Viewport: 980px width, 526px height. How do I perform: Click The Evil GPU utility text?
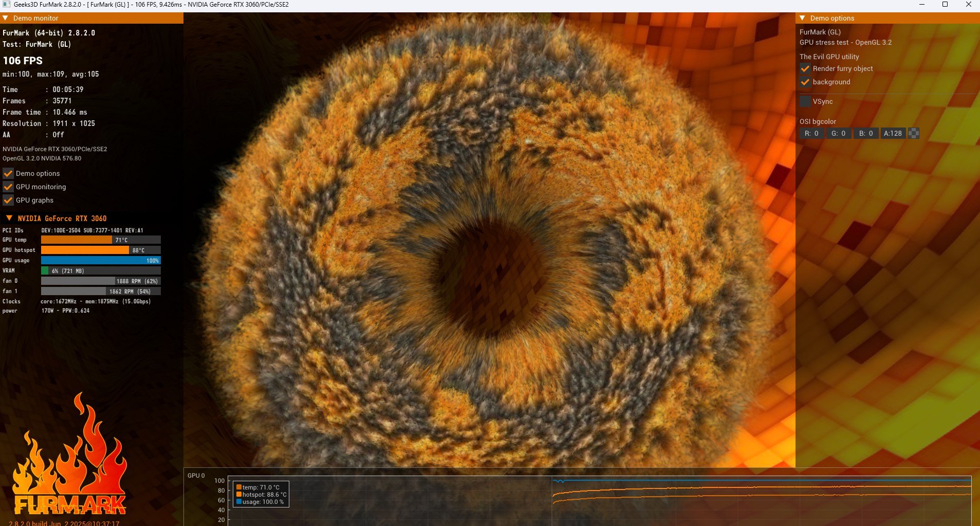(x=829, y=57)
